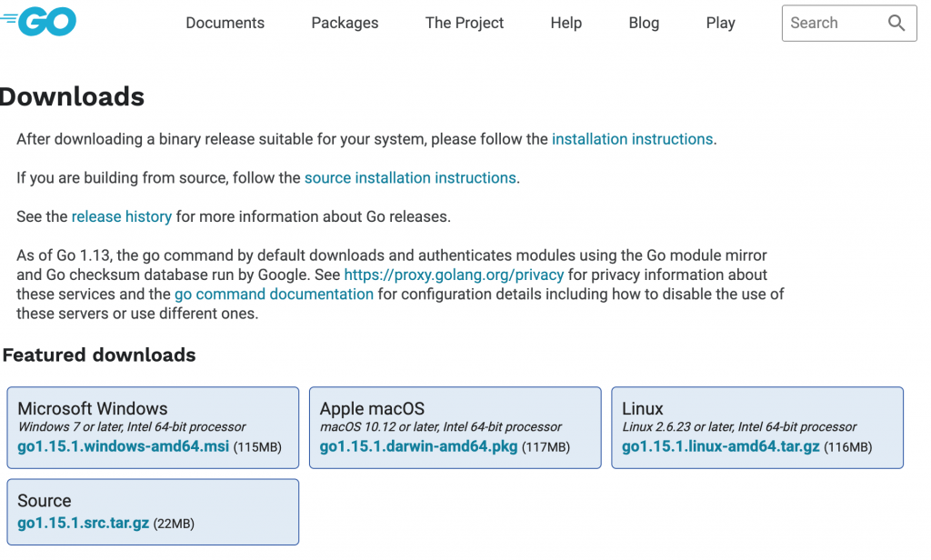Select the Source card heading

coord(45,501)
